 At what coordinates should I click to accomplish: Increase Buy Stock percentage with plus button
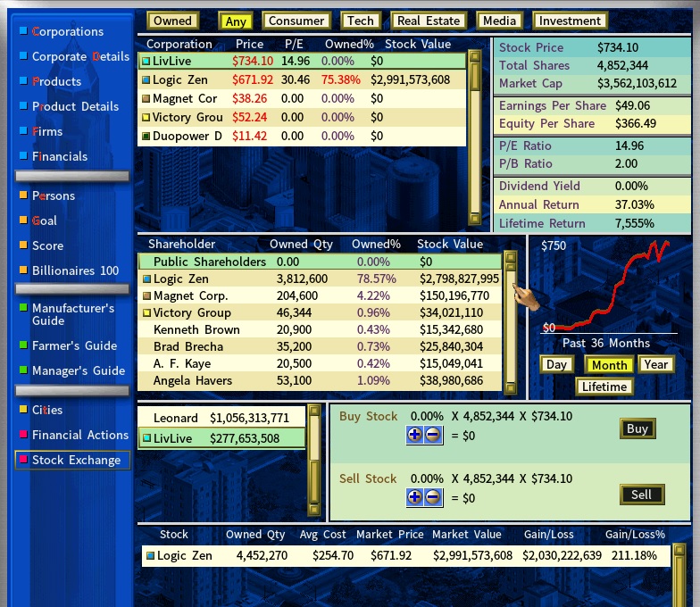click(x=414, y=435)
